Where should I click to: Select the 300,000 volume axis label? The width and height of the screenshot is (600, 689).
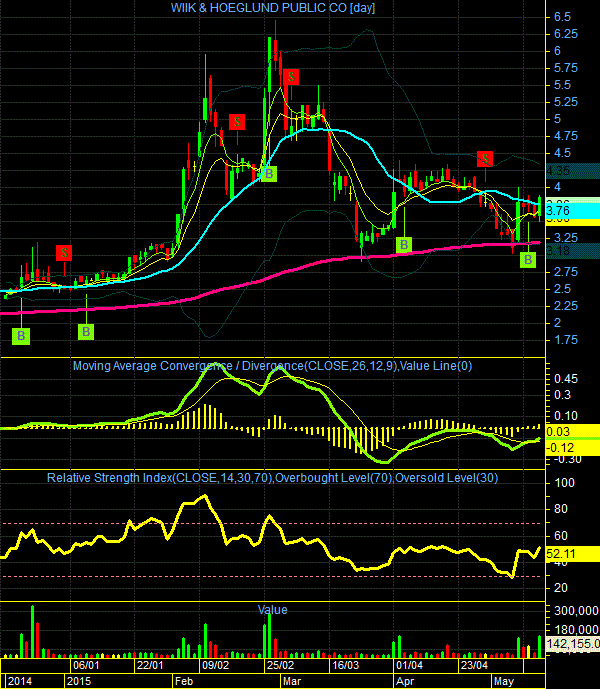click(x=576, y=611)
